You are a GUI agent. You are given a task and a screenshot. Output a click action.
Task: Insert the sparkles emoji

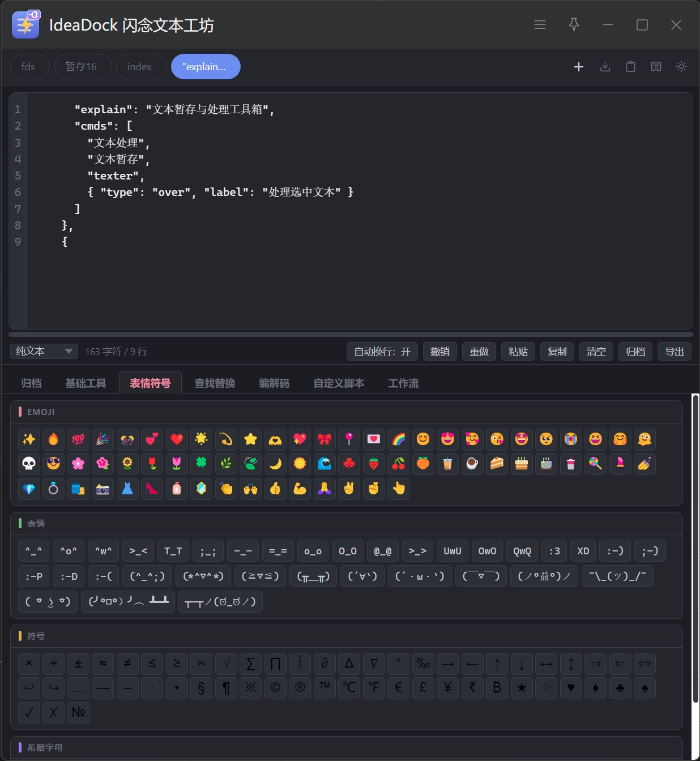(x=29, y=439)
